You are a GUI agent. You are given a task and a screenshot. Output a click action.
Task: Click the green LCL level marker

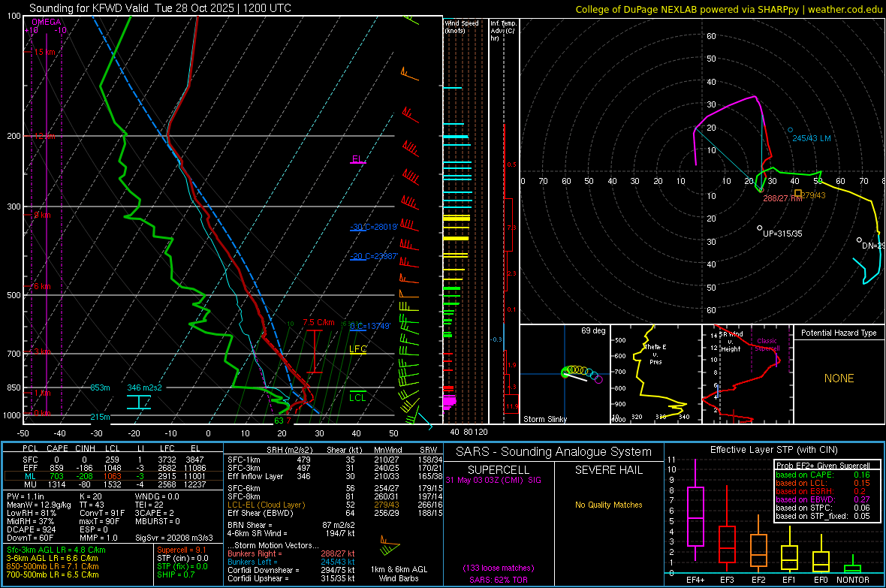[357, 397]
